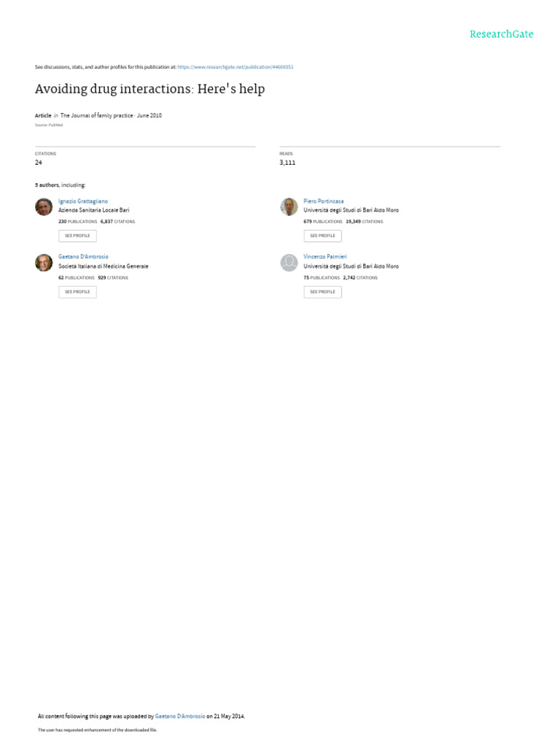The width and height of the screenshot is (560, 747).
Task: Open Ignazio Grattagliano author link
Action: pos(83,201)
